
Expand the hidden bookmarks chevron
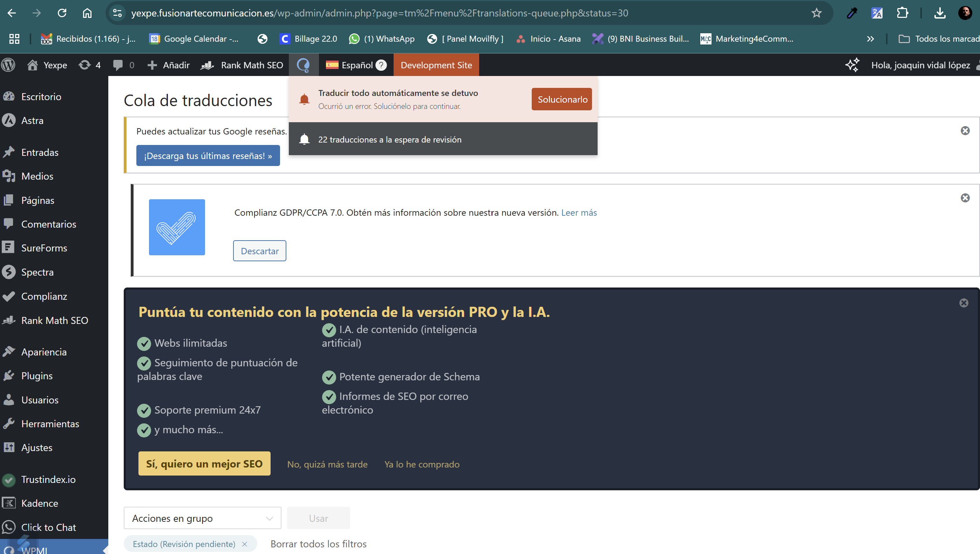coord(870,39)
